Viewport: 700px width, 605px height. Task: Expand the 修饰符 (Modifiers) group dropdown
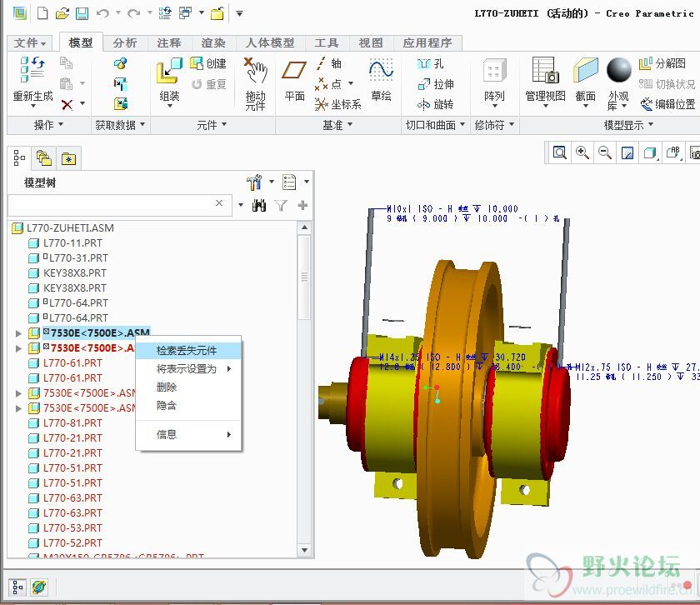(494, 125)
